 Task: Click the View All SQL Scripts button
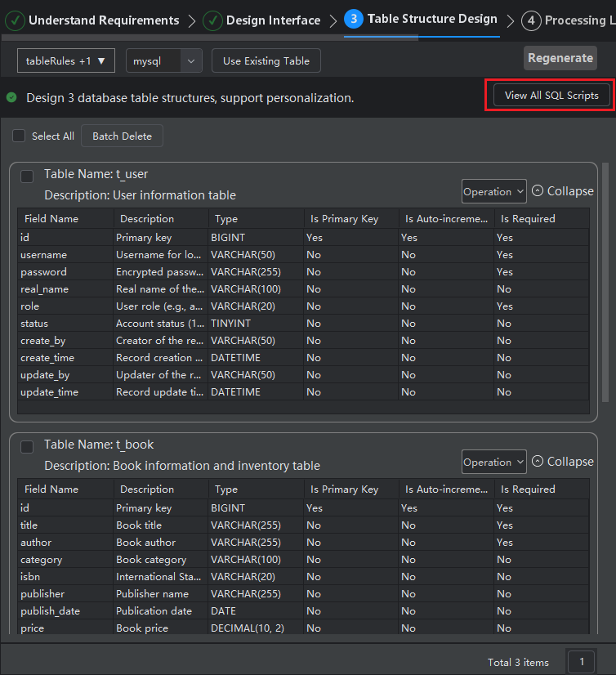551,95
